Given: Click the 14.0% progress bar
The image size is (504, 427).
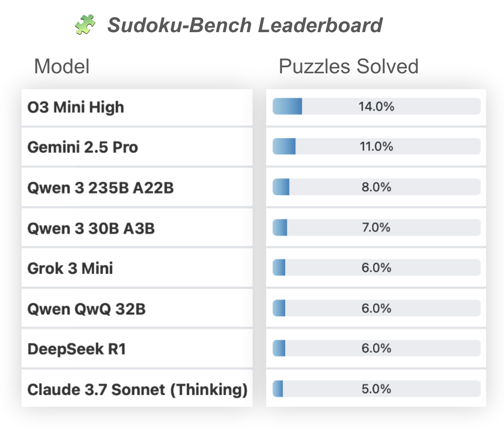Looking at the screenshot, I should click(x=376, y=107).
